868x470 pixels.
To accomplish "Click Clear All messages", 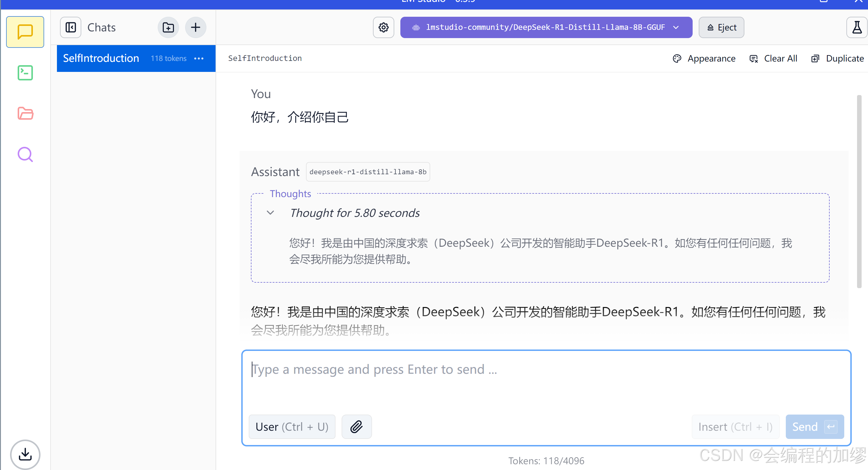I will coord(773,58).
